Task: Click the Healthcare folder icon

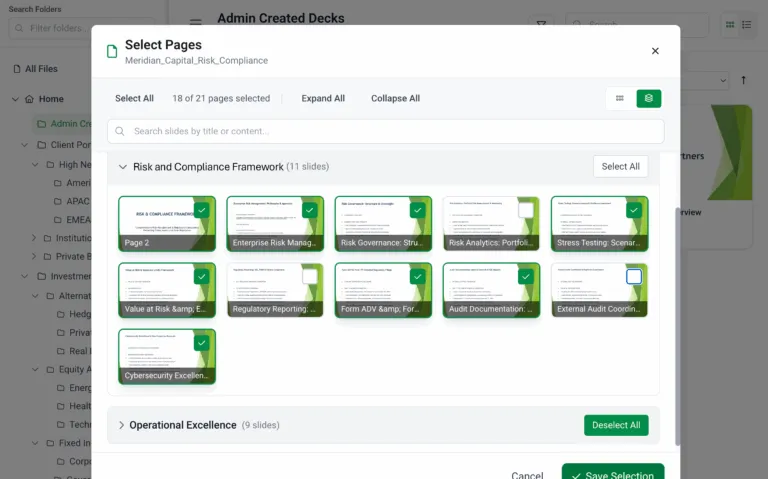Action: click(x=61, y=406)
